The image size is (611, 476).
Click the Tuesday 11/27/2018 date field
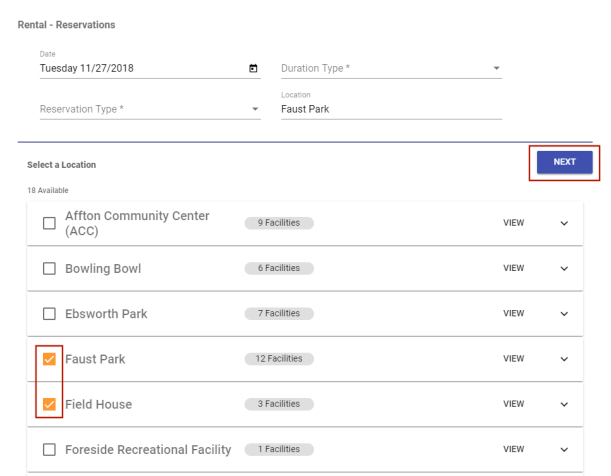click(140, 69)
